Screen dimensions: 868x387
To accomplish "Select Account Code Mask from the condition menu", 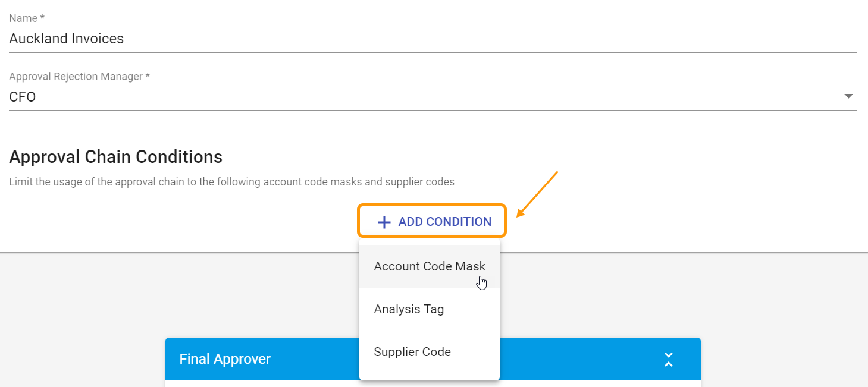I will pos(430,266).
